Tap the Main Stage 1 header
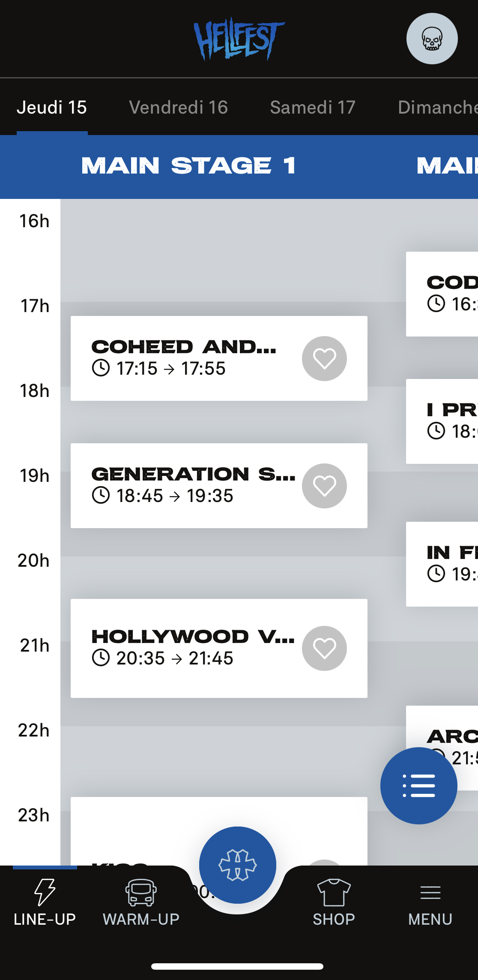478x980 pixels. coord(188,166)
